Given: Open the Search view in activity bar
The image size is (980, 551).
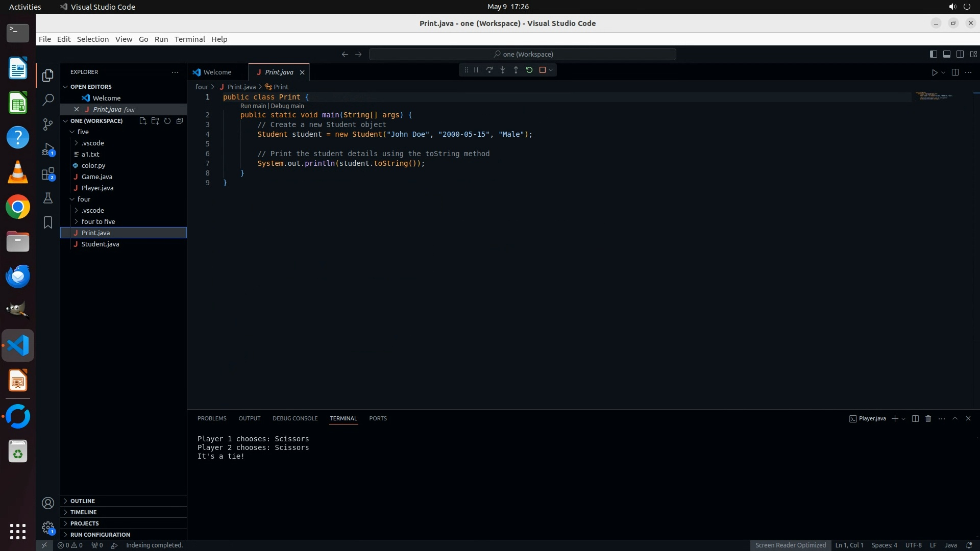Looking at the screenshot, I should [x=48, y=100].
